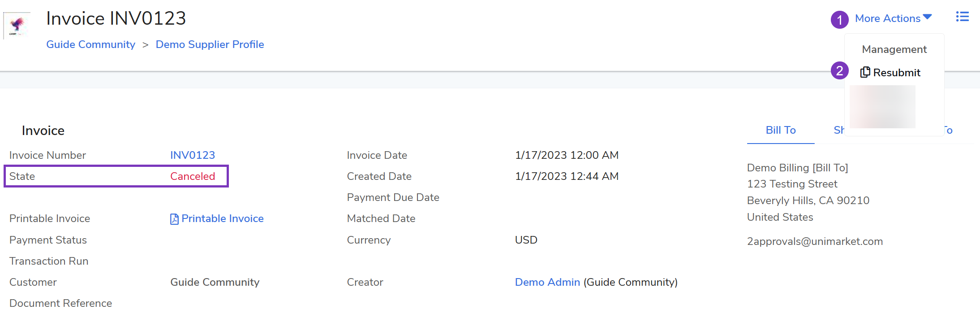Open the More Actions dropdown label
Viewport: 980px width, 314px height.
point(887,18)
